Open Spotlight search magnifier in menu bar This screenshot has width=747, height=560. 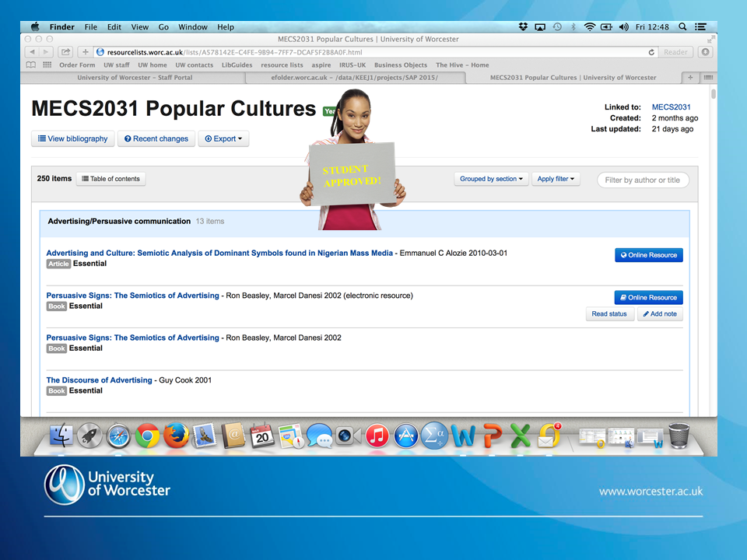(x=682, y=26)
